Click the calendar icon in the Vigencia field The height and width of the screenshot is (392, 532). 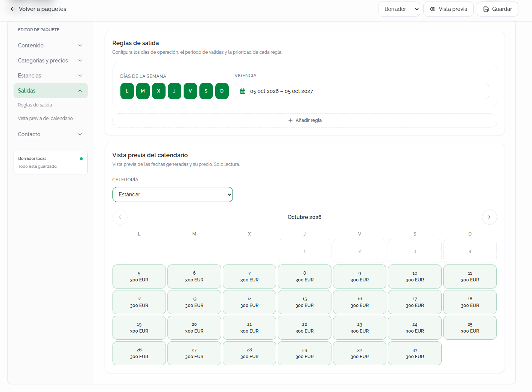point(243,91)
